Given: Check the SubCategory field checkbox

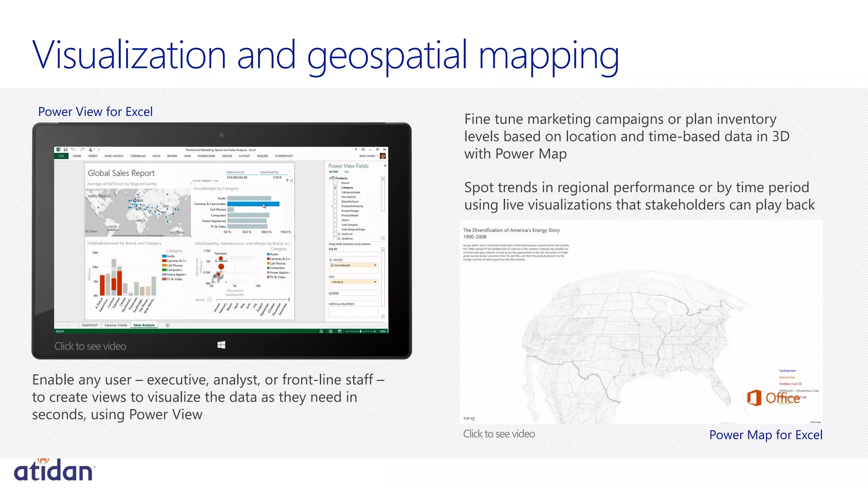Looking at the screenshot, I should pyautogui.click(x=335, y=225).
